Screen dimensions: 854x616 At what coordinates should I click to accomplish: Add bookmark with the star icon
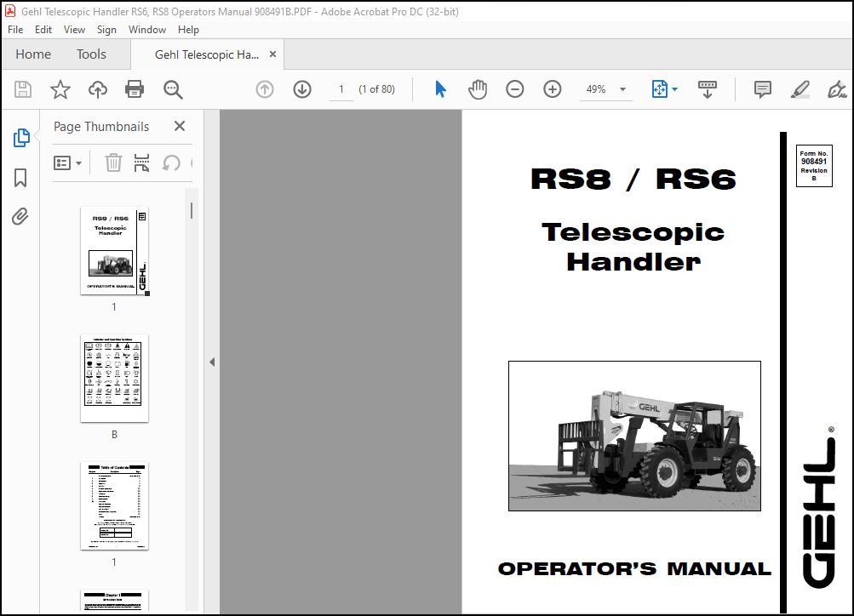coord(60,89)
